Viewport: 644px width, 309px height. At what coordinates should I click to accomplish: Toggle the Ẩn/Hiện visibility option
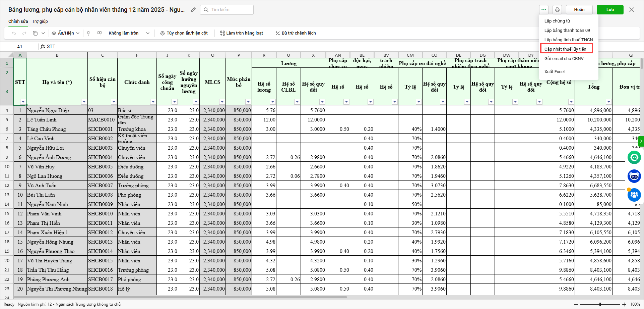pos(66,33)
